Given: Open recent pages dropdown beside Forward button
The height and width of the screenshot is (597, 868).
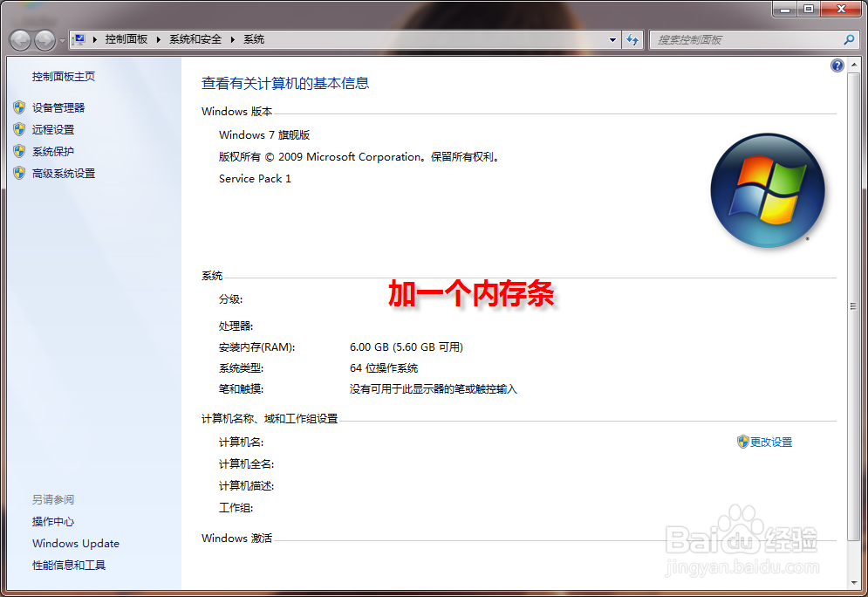Looking at the screenshot, I should 62,40.
